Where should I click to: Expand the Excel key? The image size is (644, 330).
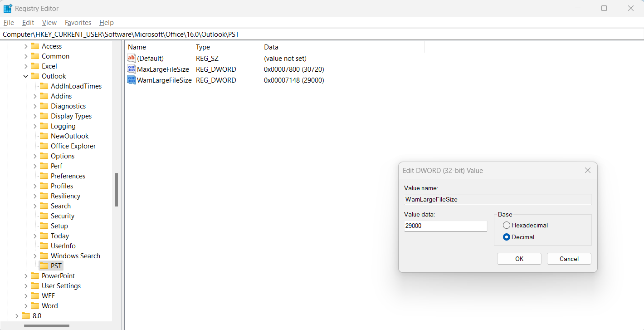[26, 66]
